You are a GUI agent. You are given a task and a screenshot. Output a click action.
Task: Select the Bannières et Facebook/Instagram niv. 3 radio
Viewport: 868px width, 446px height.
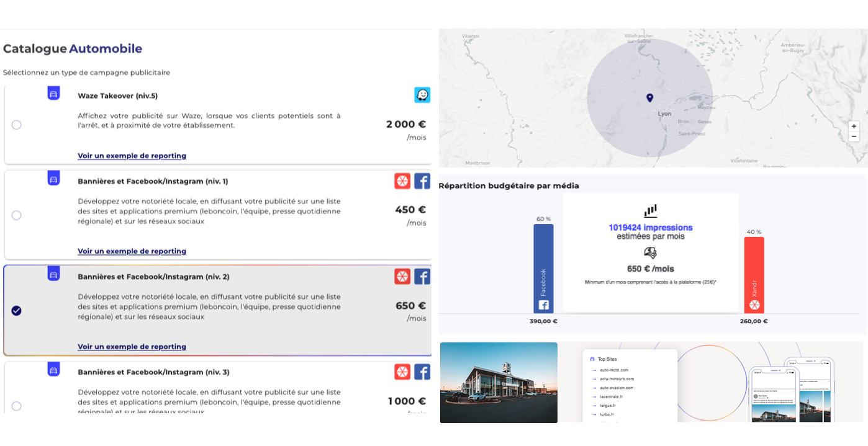16,406
